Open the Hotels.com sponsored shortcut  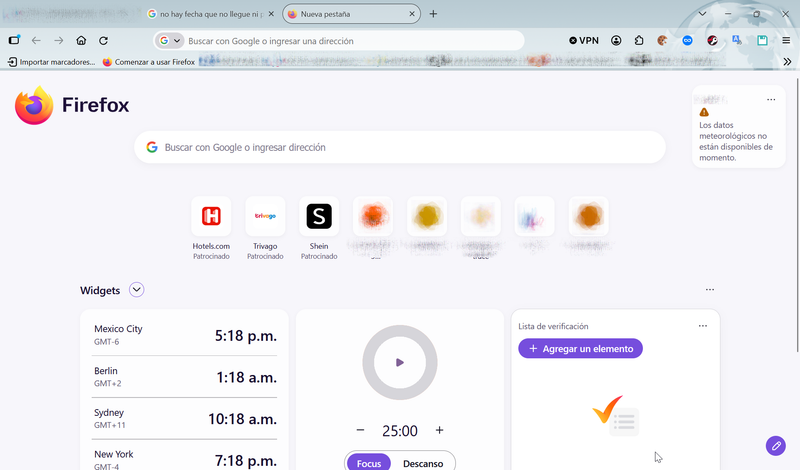(x=211, y=228)
